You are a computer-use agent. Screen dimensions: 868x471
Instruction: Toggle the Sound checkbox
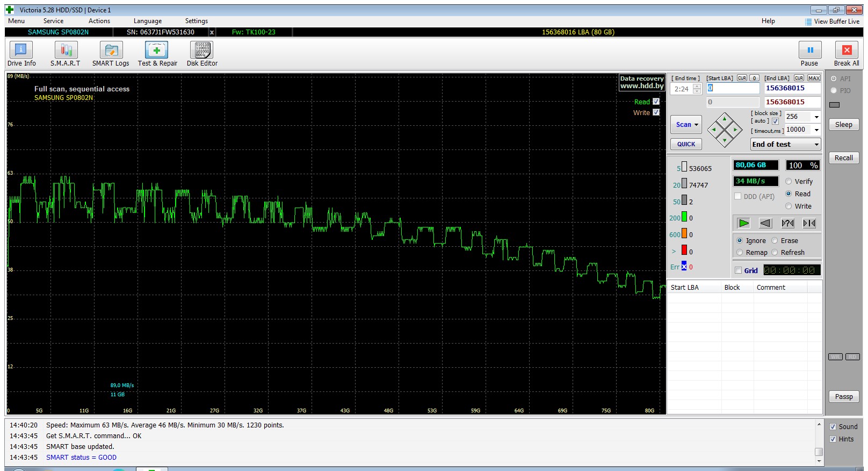tap(833, 427)
